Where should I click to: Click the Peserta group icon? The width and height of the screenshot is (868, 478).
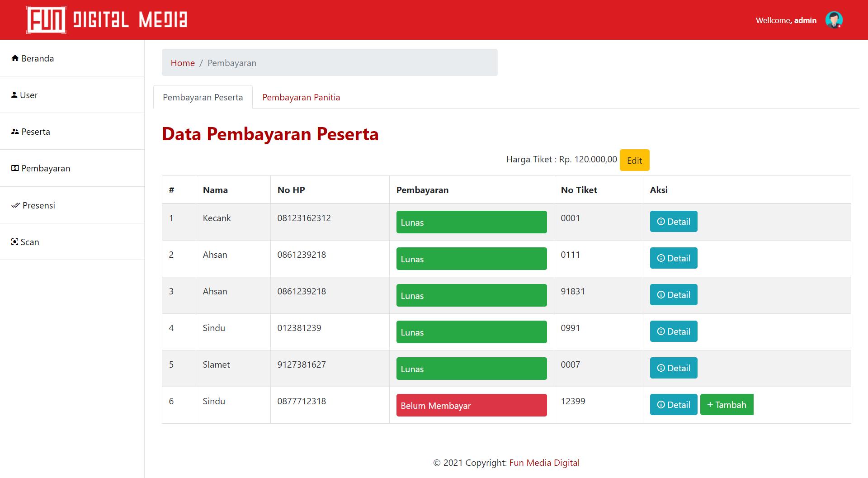(15, 132)
